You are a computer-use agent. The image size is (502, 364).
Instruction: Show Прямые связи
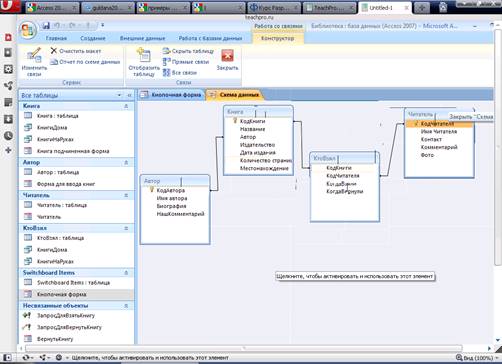tap(186, 62)
